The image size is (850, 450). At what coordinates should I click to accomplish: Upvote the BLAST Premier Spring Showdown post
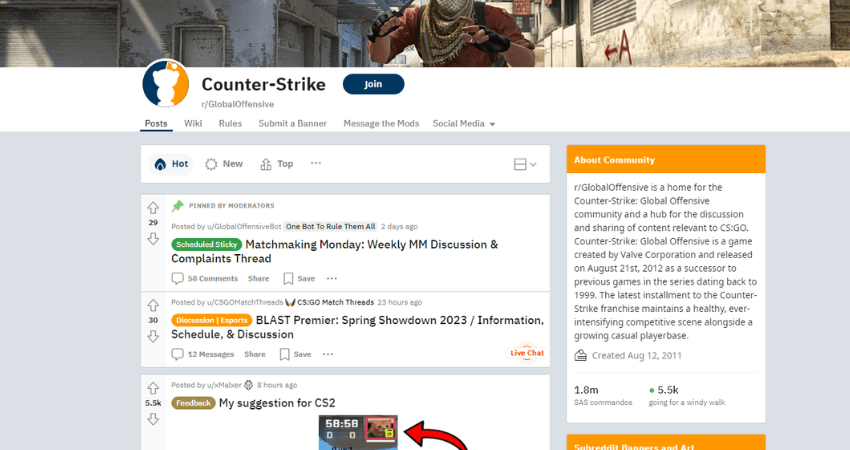[153, 305]
